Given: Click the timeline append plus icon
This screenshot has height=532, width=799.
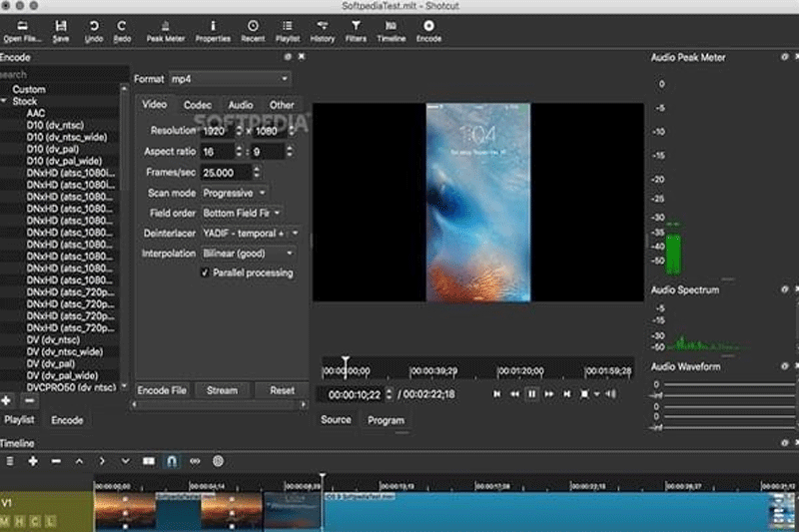Looking at the screenshot, I should 33,461.
